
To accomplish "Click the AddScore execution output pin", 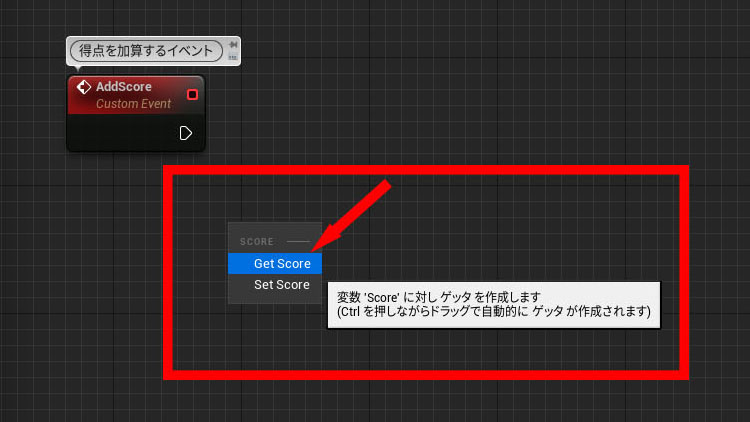I will pyautogui.click(x=186, y=133).
